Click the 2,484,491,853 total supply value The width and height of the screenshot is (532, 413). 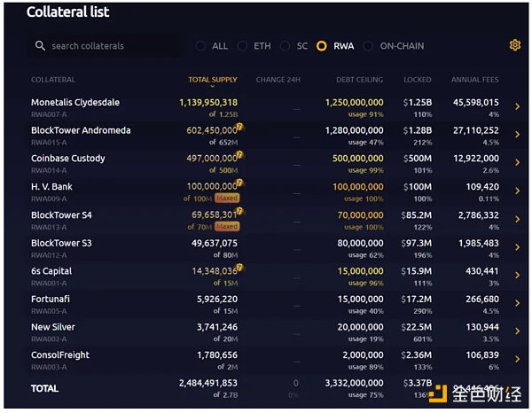[x=208, y=383]
